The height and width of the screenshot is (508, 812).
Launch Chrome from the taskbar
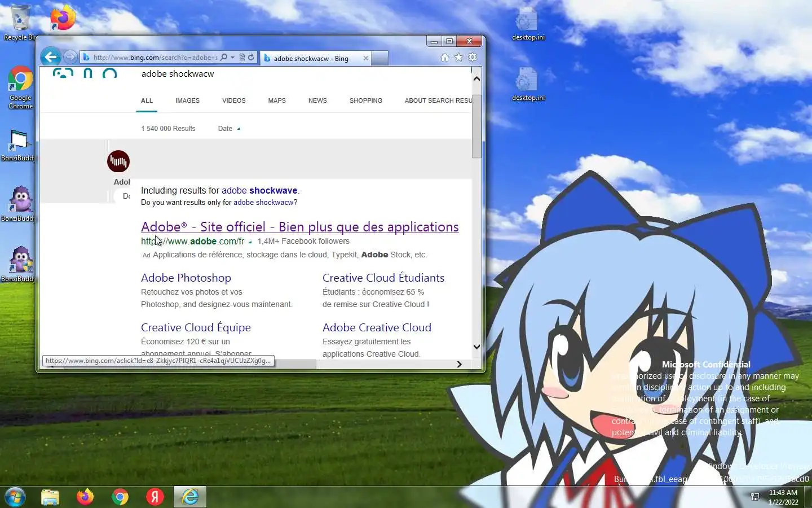click(x=120, y=497)
